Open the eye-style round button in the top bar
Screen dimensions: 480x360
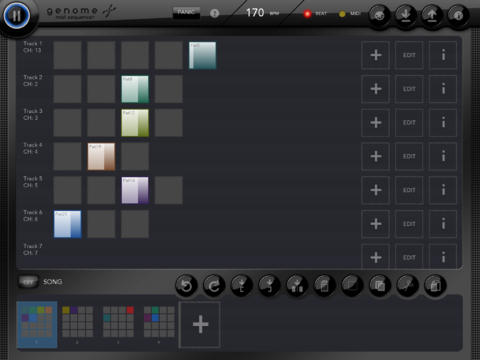[379, 15]
